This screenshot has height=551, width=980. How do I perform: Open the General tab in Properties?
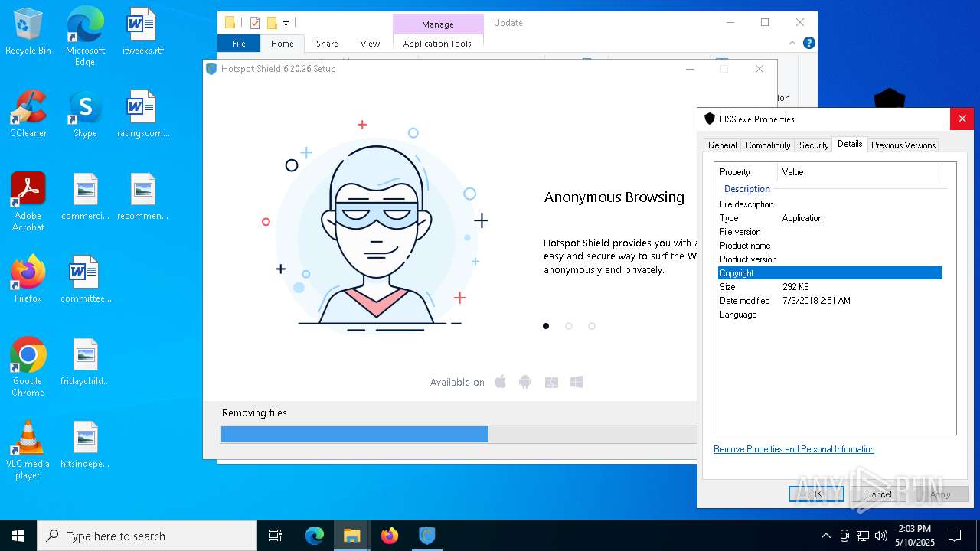pyautogui.click(x=722, y=145)
